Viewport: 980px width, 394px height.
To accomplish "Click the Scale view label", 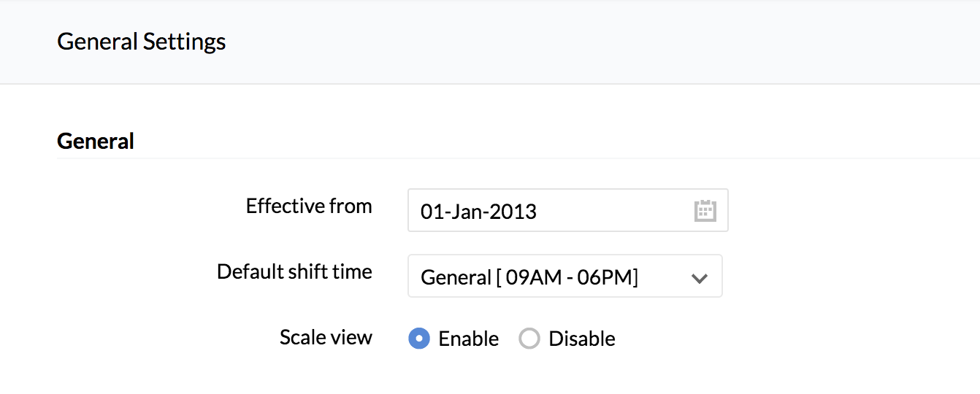I will [326, 337].
